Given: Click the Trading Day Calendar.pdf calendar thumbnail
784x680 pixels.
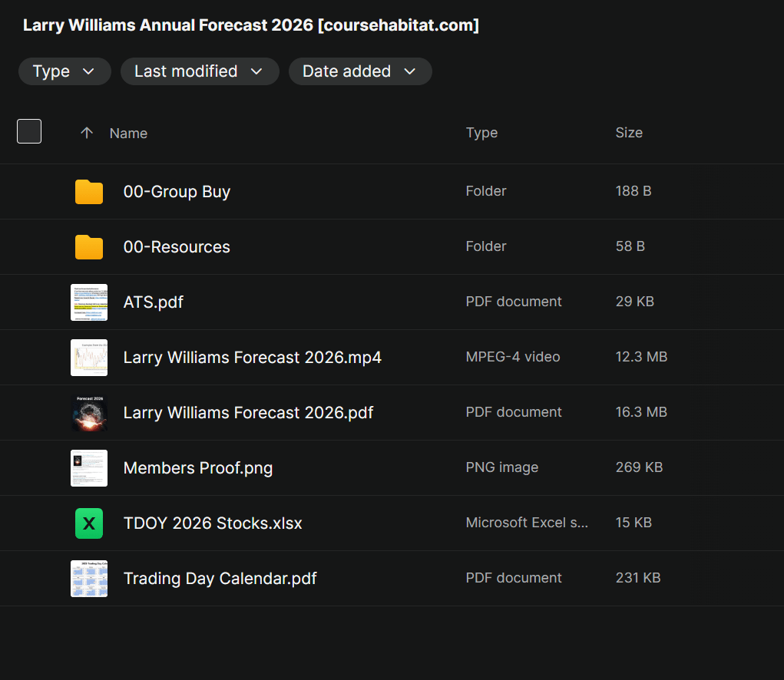Looking at the screenshot, I should [x=88, y=578].
